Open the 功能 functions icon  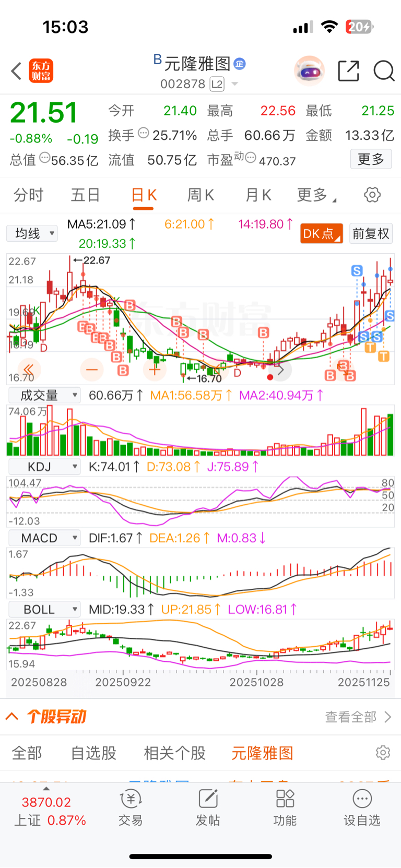point(285,807)
